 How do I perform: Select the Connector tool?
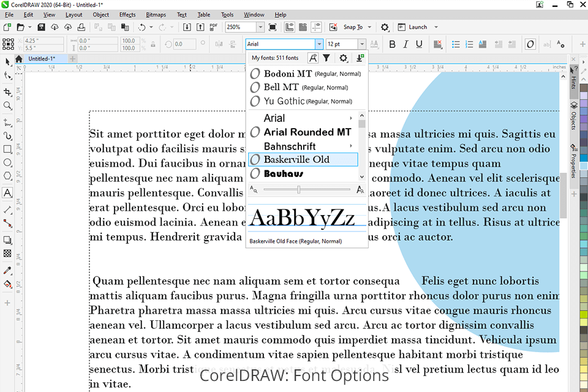[x=7, y=224]
